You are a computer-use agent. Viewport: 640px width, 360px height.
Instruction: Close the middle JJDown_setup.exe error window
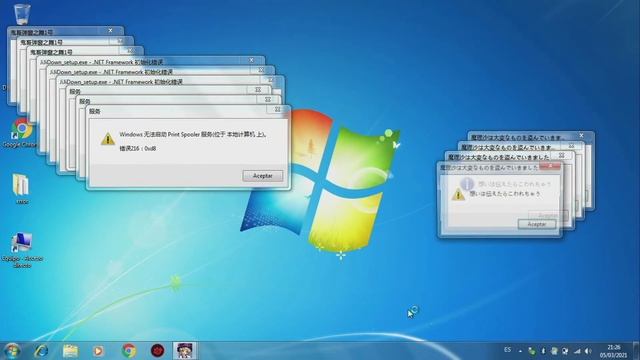261,70
